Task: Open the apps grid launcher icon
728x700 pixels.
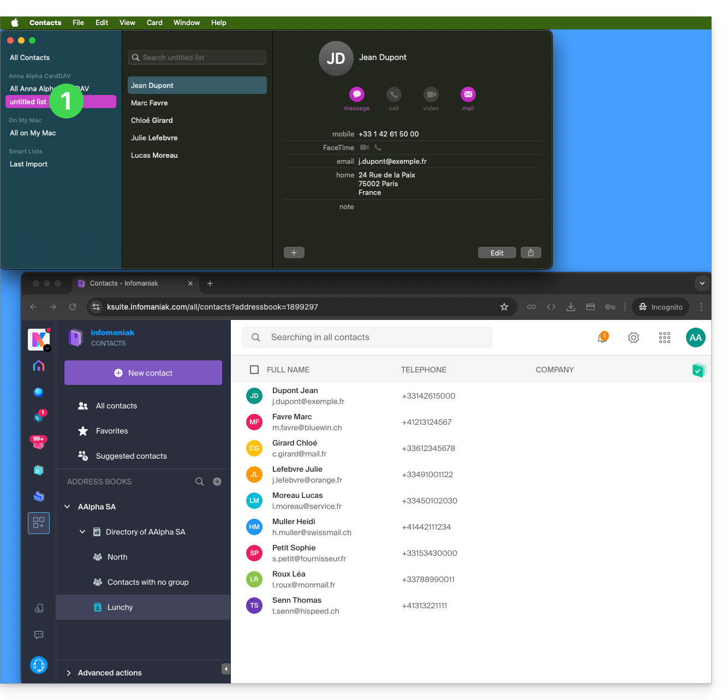Action: pyautogui.click(x=664, y=337)
